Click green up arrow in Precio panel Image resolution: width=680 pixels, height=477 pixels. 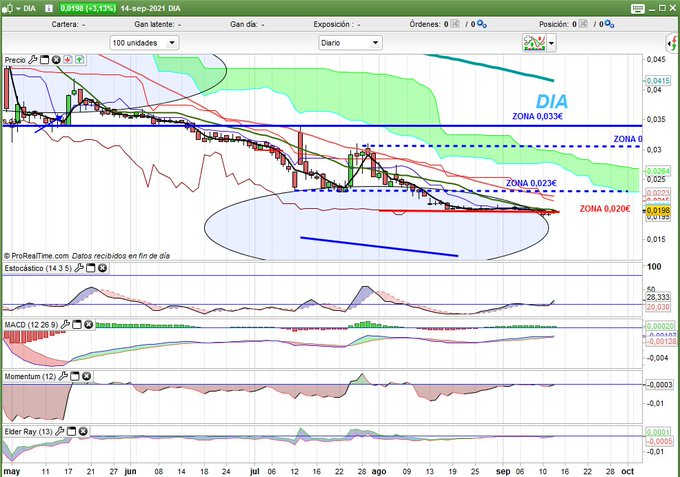coord(79,60)
